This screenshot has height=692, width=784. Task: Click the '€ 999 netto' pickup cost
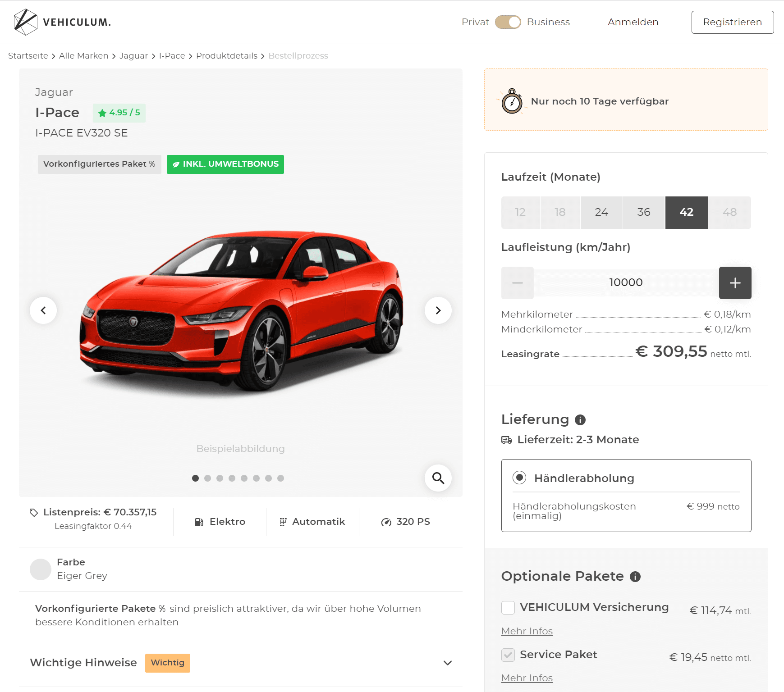point(713,506)
